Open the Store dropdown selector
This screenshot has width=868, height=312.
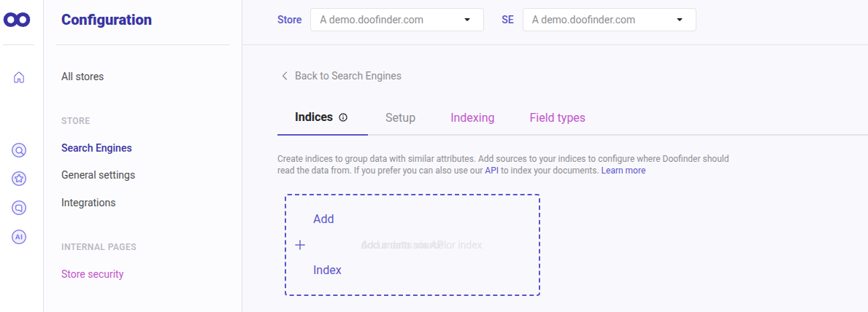coord(396,20)
